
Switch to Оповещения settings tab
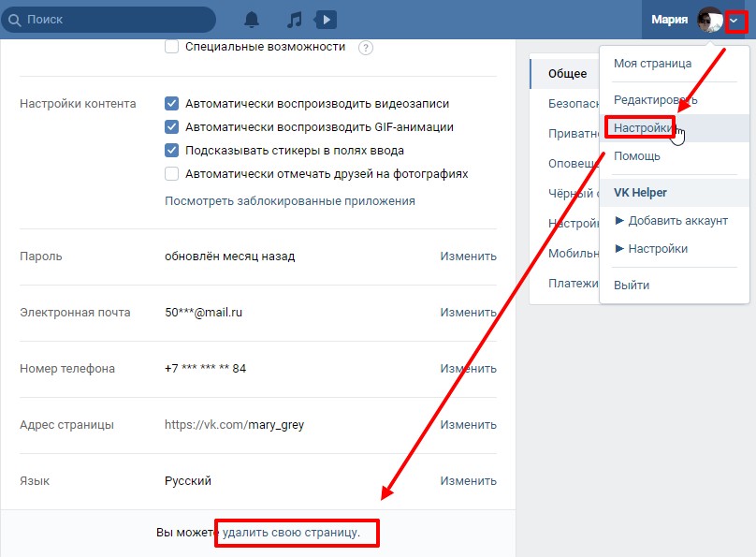565,163
